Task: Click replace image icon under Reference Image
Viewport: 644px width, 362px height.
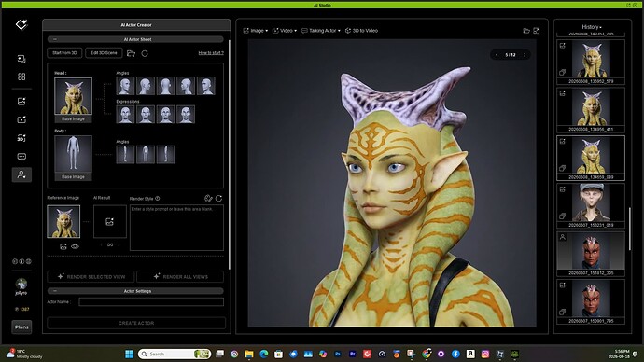Action: [63, 246]
